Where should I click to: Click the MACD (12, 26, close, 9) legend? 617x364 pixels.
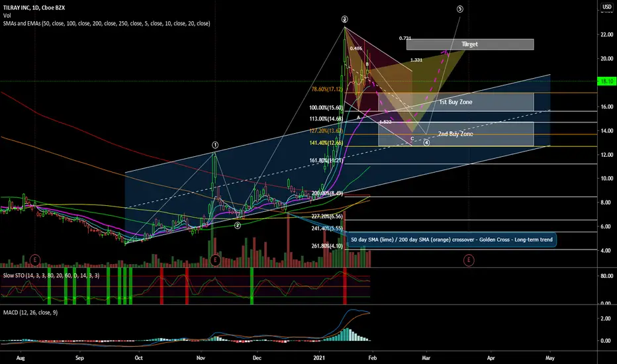[30, 312]
